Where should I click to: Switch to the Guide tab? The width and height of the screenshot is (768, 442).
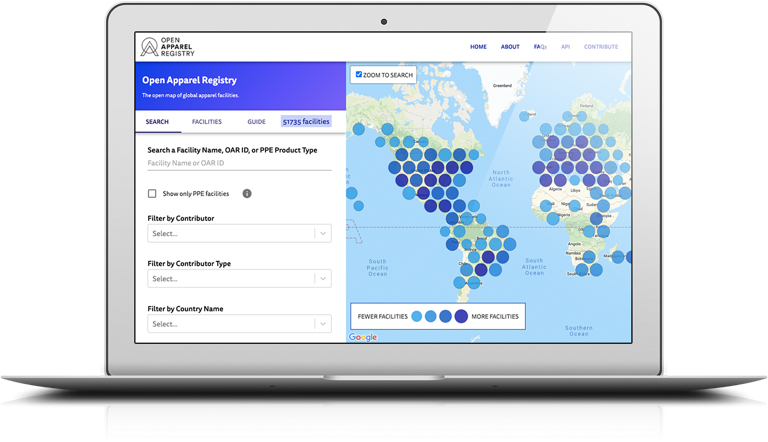[x=256, y=122]
